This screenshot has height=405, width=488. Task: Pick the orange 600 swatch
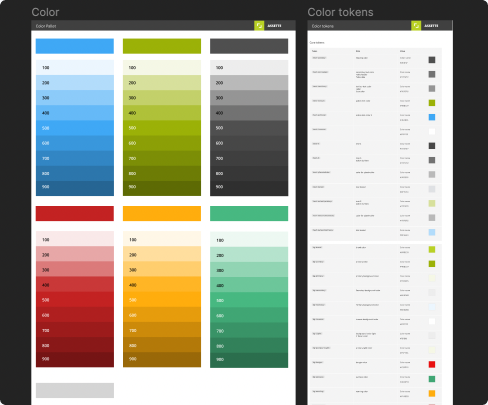click(x=162, y=315)
